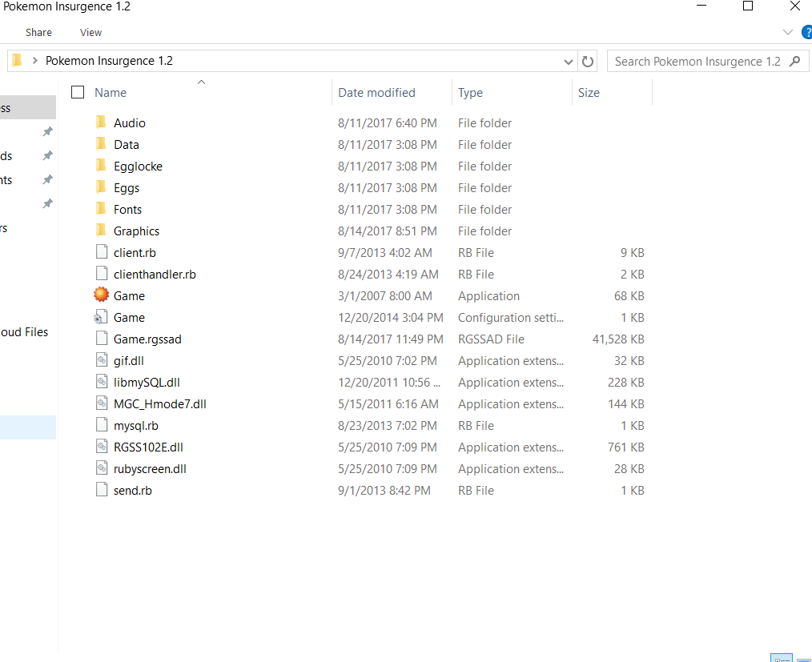Open the address bar history dropdown
The image size is (812, 662).
[568, 62]
